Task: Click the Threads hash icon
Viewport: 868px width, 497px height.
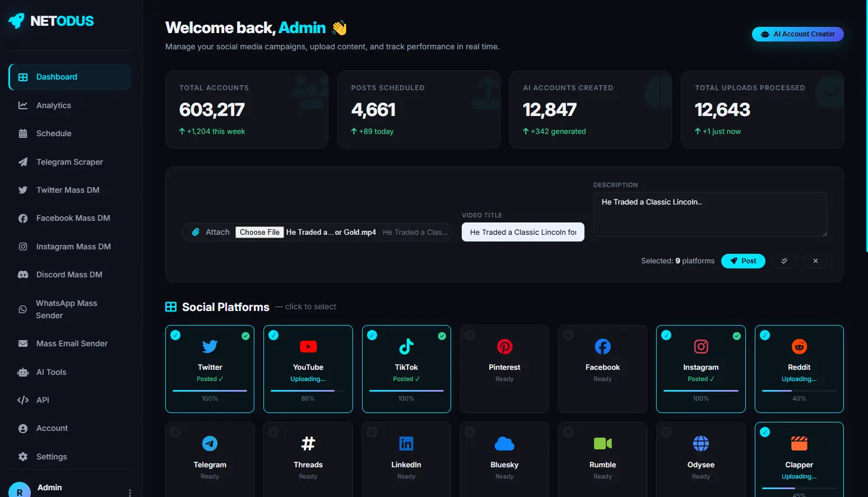Action: [308, 444]
